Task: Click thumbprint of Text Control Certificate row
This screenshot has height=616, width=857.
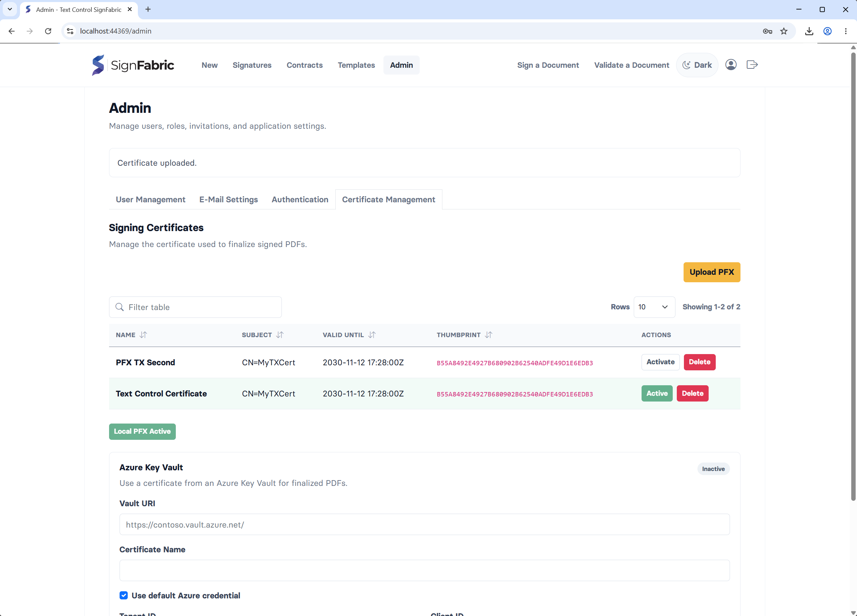Action: tap(515, 394)
